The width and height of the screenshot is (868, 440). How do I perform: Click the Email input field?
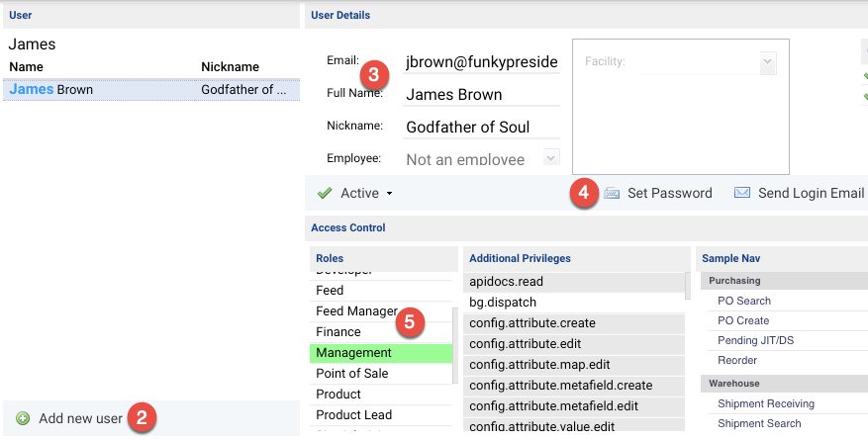(481, 62)
